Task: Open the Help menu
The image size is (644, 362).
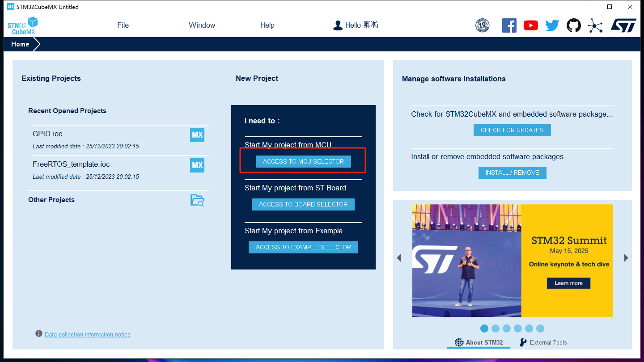Action: 267,25
